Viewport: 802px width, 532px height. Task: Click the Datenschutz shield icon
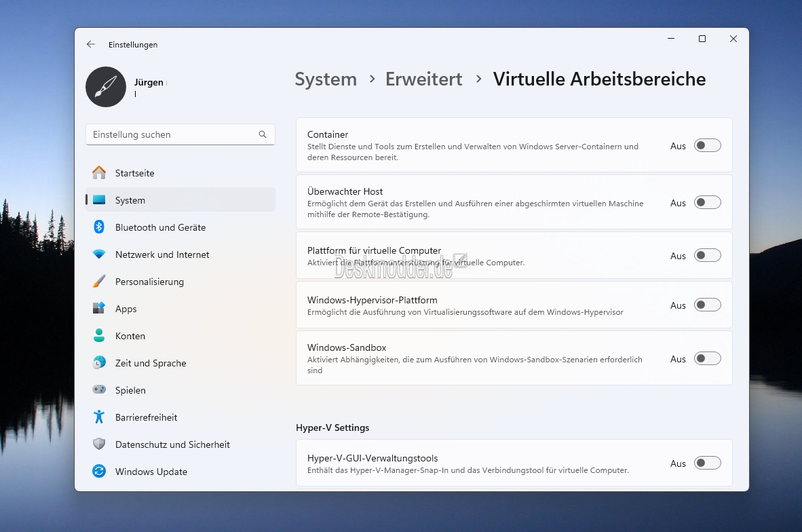99,444
